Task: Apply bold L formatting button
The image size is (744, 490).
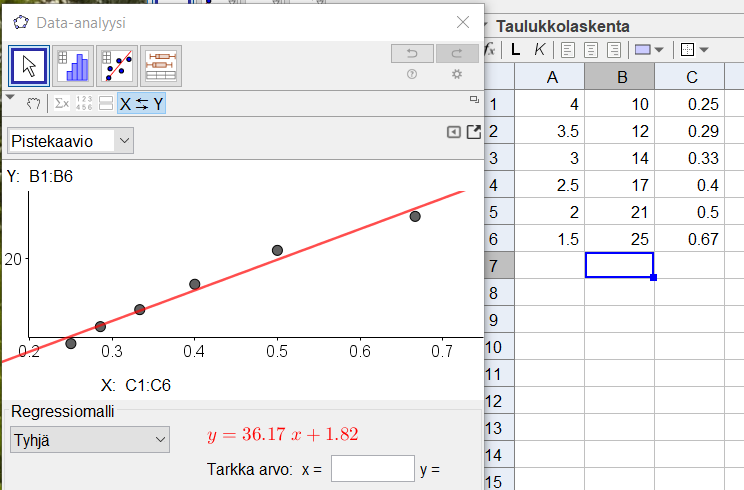Action: point(516,49)
